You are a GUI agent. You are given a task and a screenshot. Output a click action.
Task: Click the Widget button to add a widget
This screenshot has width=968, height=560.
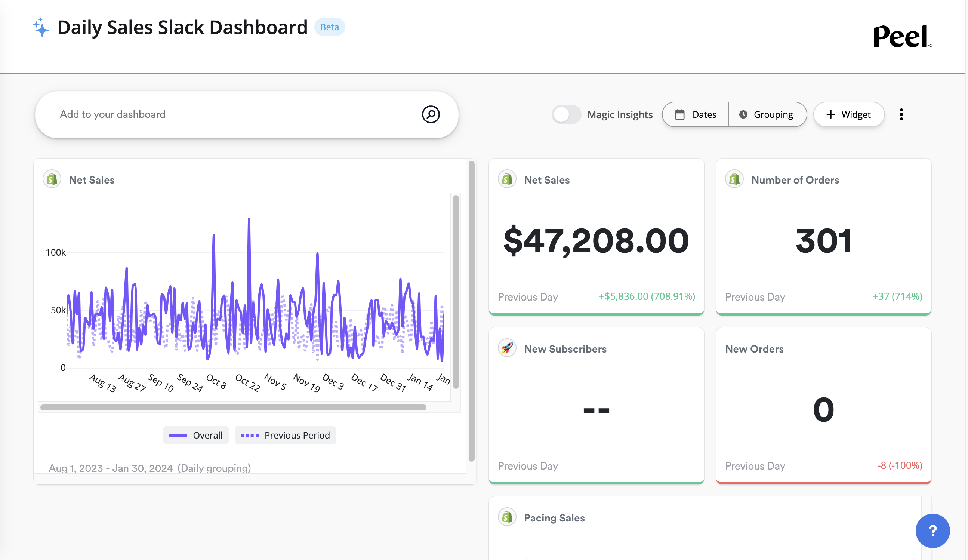[848, 114]
